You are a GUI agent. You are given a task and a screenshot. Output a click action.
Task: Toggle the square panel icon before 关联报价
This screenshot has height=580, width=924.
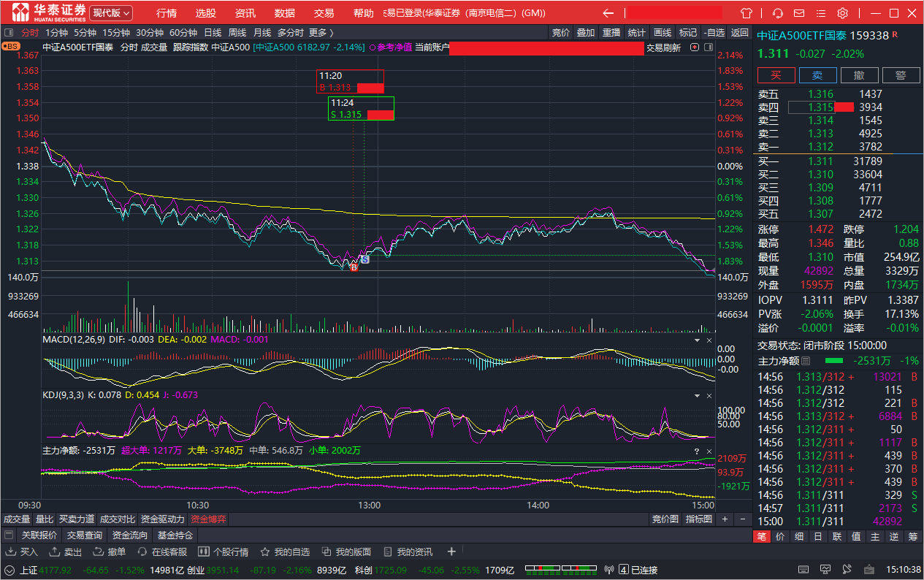coord(8,535)
